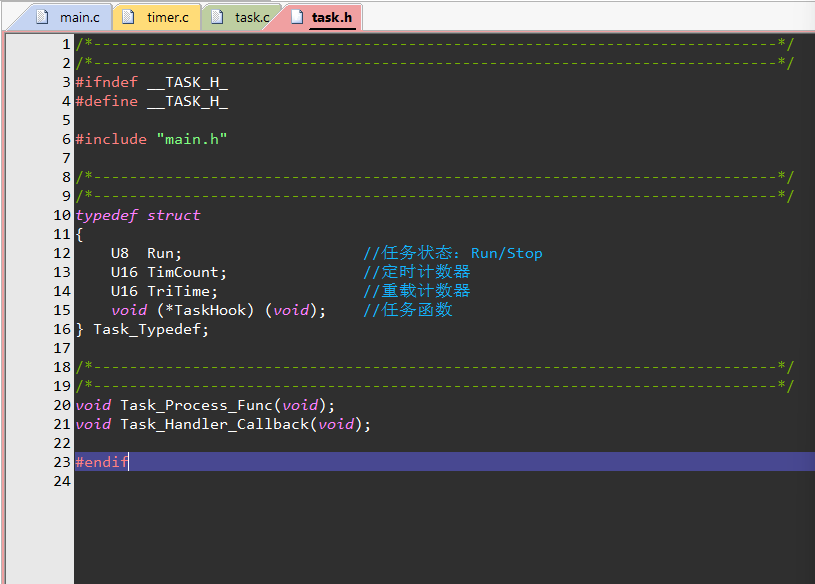
Task: Place cursor on TimCount member
Action: (x=182, y=272)
